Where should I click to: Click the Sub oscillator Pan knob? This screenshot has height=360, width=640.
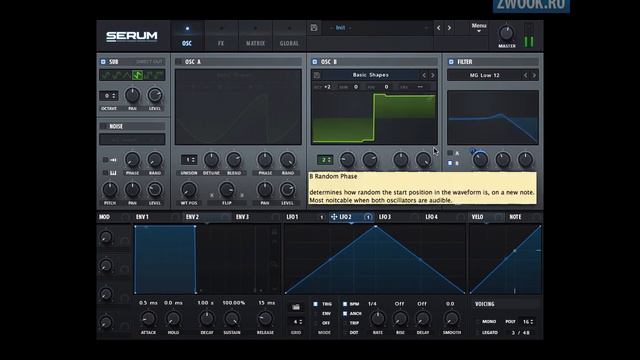click(132, 95)
